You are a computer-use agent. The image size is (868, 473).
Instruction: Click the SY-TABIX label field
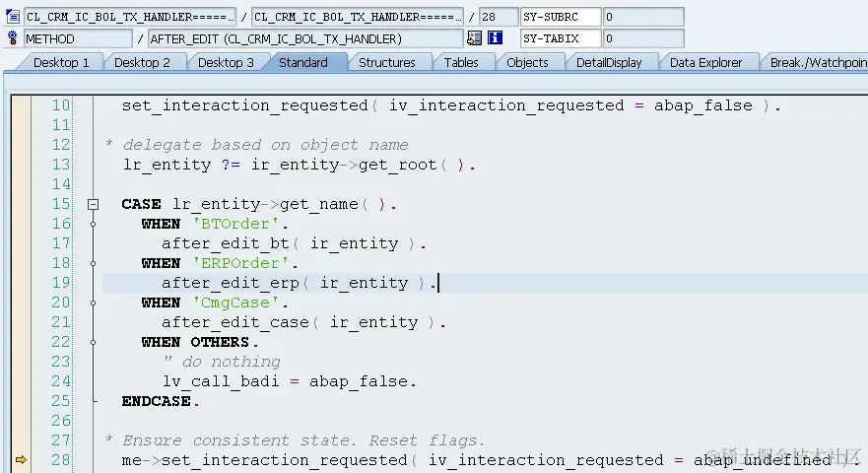pos(561,38)
